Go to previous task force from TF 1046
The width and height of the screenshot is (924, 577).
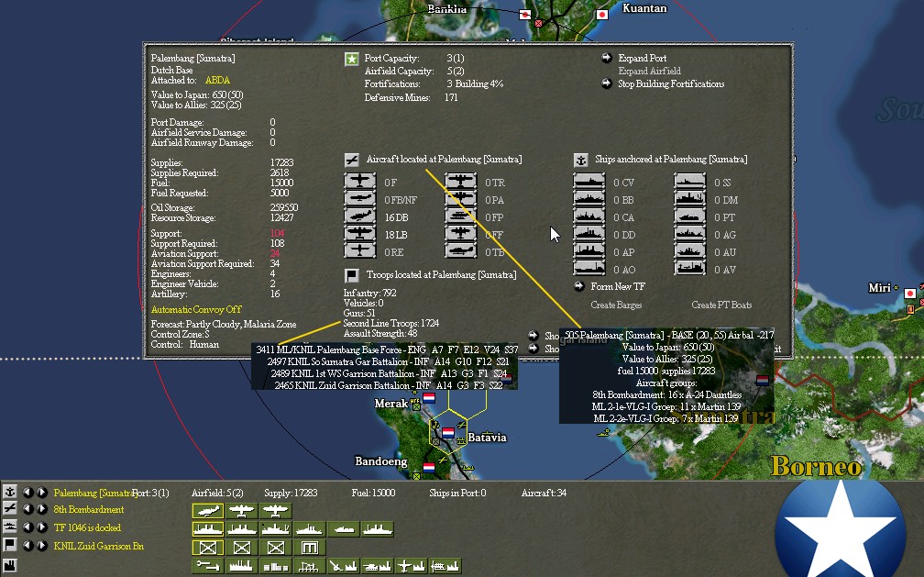click(27, 527)
